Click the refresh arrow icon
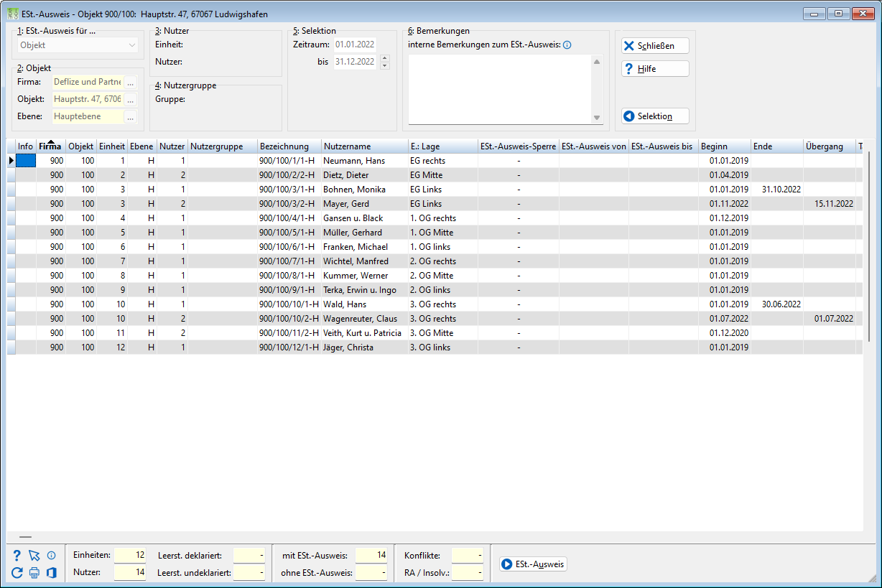 pos(17,572)
